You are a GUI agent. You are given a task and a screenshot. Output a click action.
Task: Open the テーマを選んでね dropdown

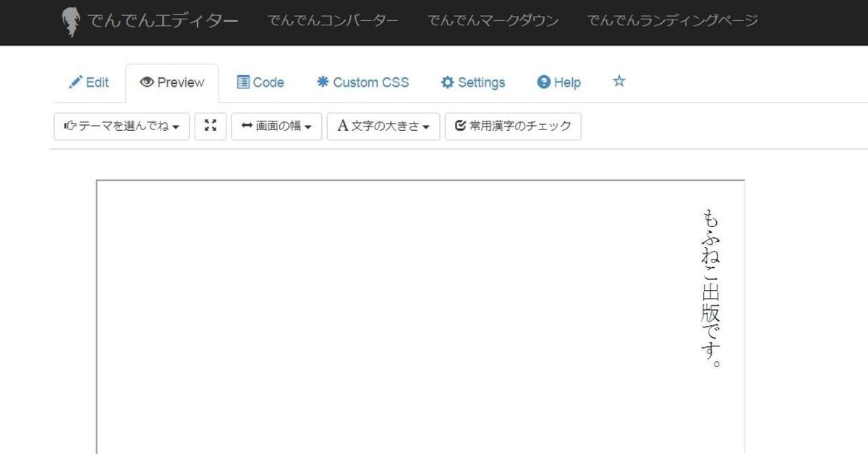121,126
